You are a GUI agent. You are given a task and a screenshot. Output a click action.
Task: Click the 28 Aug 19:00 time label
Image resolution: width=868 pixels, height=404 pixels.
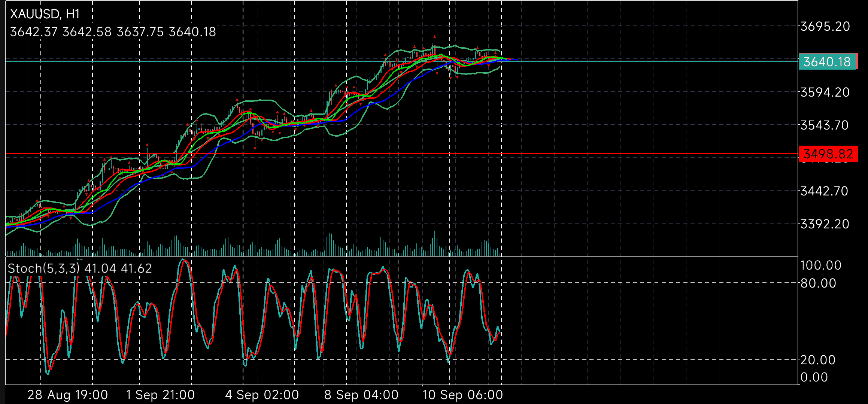click(68, 395)
